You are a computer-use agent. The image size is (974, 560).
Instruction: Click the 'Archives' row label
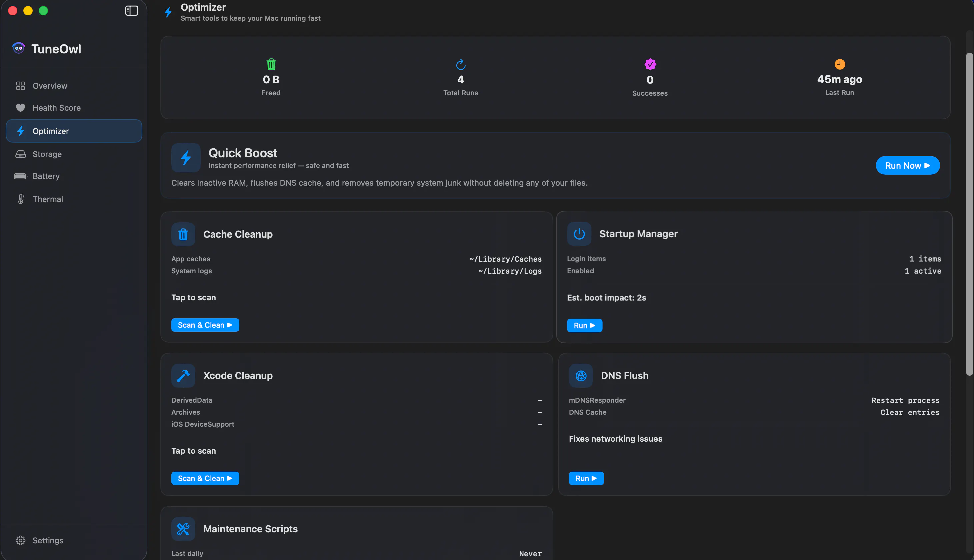point(185,412)
